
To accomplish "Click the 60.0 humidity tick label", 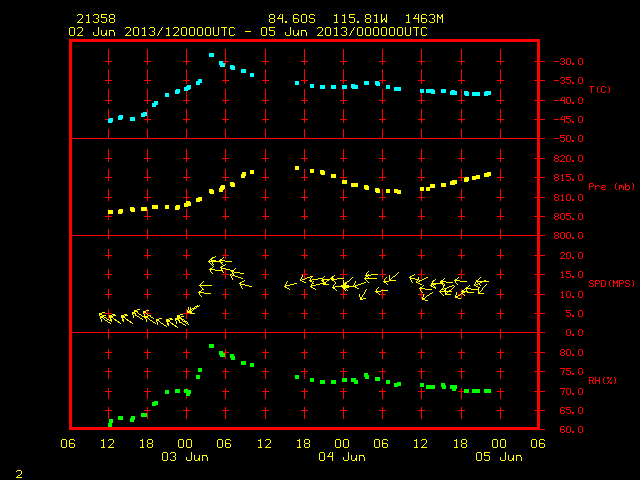I will [x=571, y=429].
